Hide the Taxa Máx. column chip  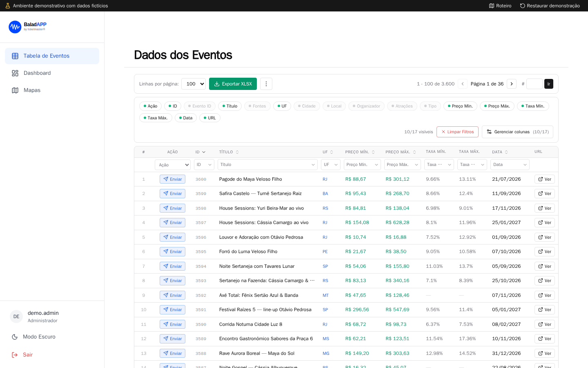pos(156,118)
